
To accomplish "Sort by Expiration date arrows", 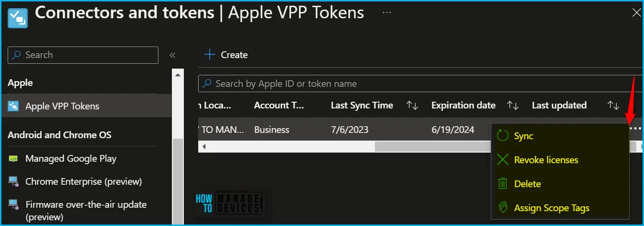I will coord(513,105).
